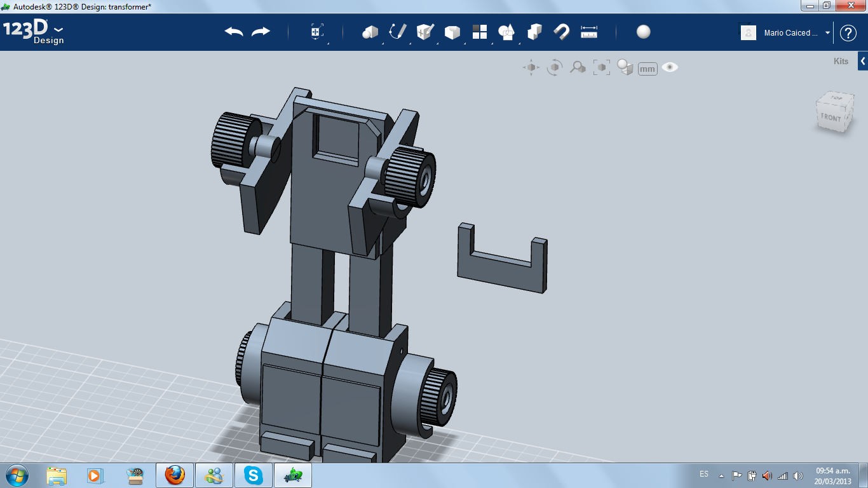Fit the model to view
The height and width of the screenshot is (488, 868).
point(602,67)
